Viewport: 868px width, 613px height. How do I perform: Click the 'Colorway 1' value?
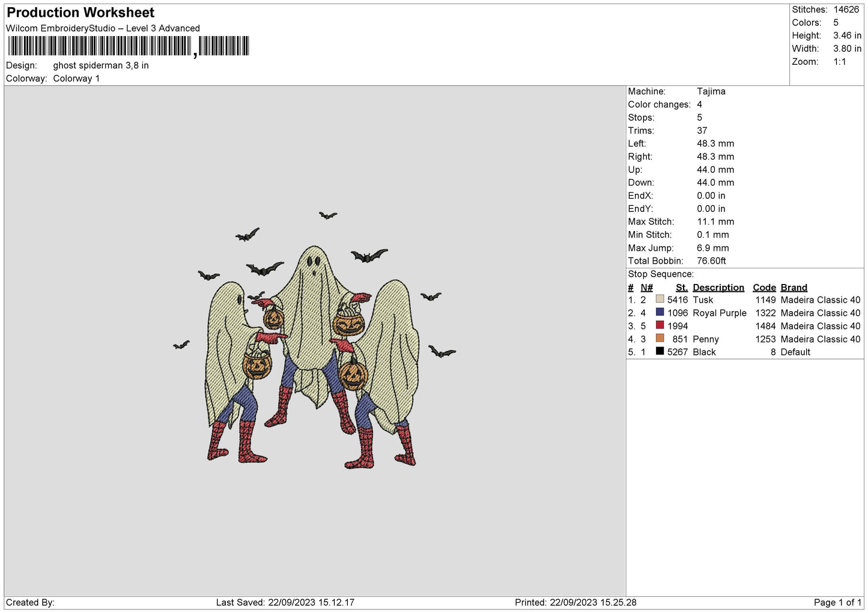[76, 79]
